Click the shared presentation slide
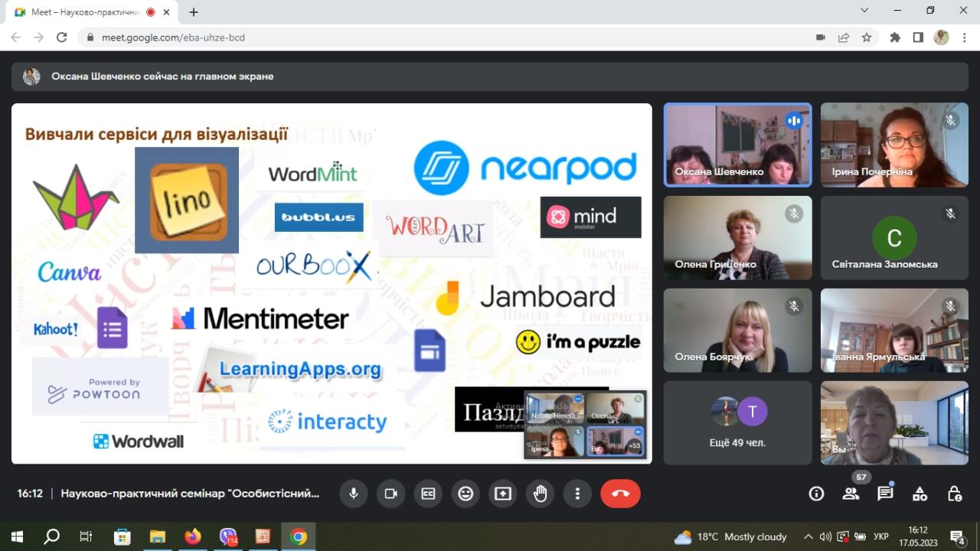The image size is (980, 551). click(x=332, y=283)
